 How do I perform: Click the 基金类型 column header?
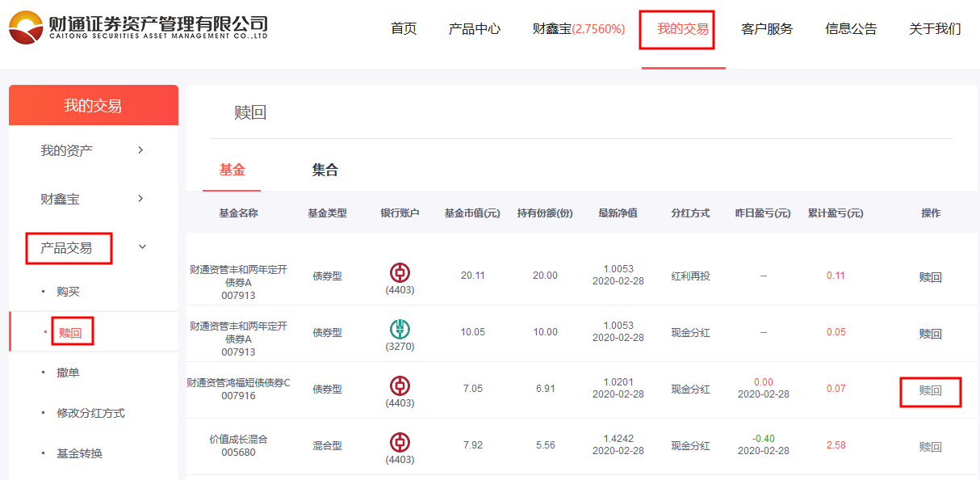(x=327, y=213)
